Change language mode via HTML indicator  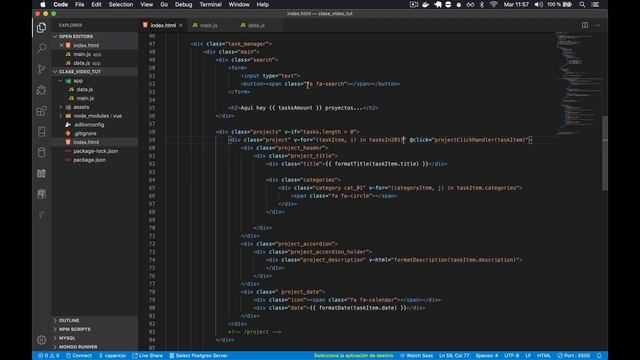click(x=544, y=356)
